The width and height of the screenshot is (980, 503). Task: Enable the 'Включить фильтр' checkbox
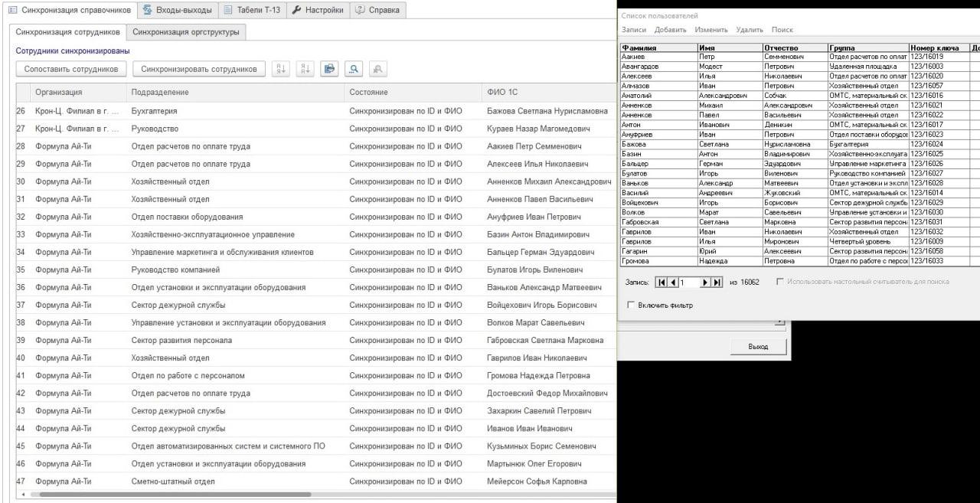click(x=631, y=305)
